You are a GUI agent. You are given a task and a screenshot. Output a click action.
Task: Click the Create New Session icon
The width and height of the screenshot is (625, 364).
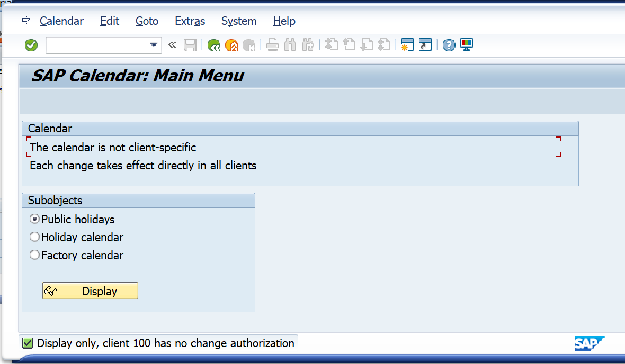[x=407, y=44]
